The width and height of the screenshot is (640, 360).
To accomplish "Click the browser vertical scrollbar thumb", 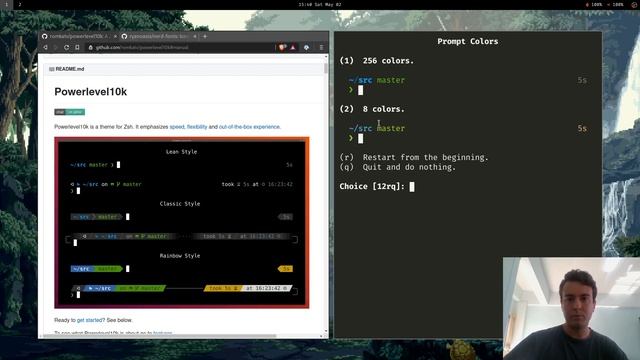I will [x=326, y=68].
